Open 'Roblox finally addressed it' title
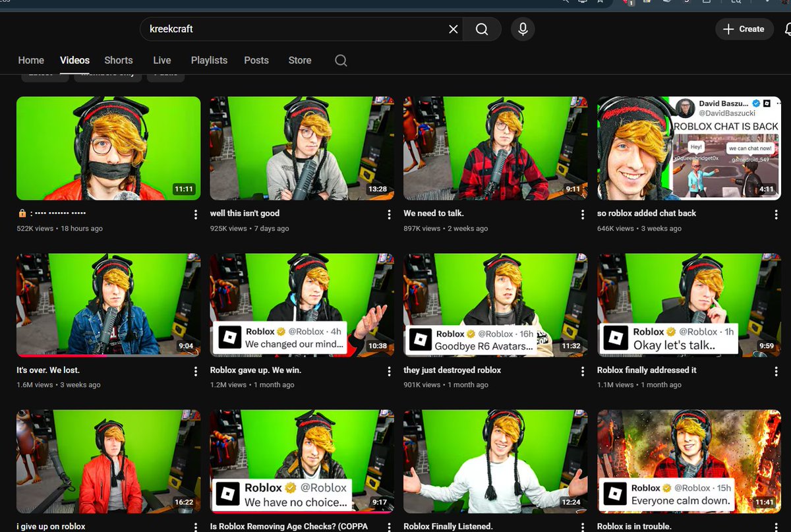The image size is (791, 532). click(647, 370)
